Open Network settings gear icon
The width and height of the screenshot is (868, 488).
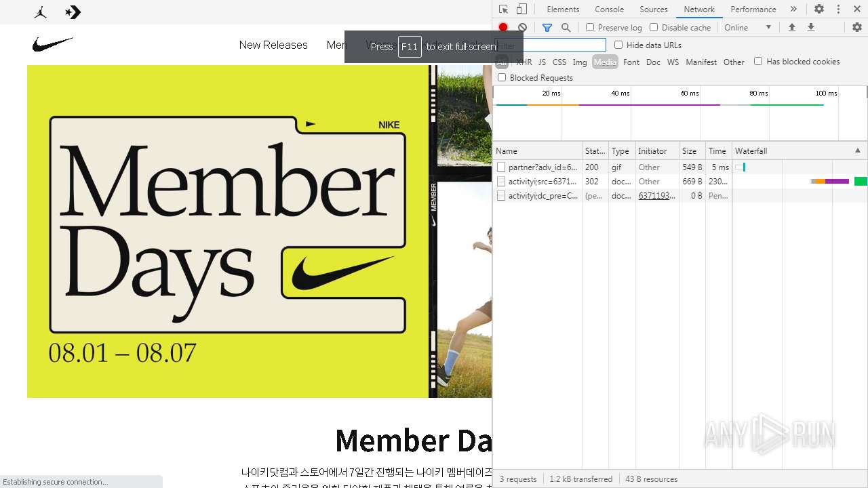(x=857, y=27)
